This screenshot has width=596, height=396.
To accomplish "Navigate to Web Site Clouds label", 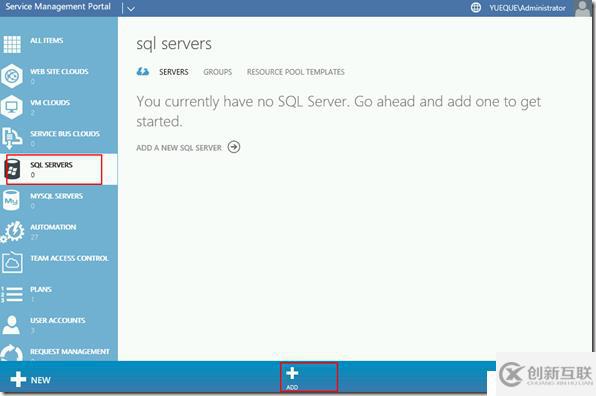I will coord(59,71).
